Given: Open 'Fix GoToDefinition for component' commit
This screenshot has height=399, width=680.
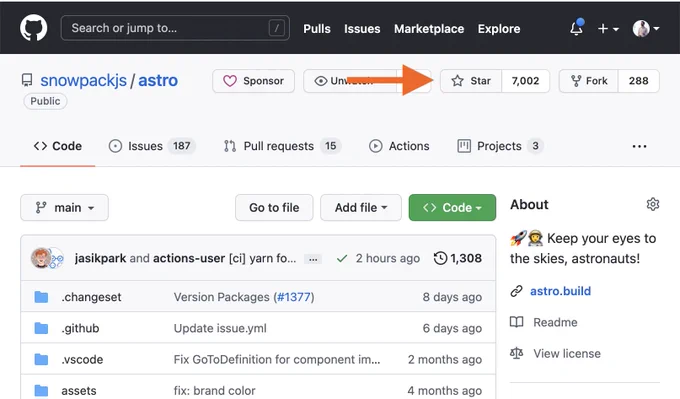Looking at the screenshot, I should pos(277,360).
